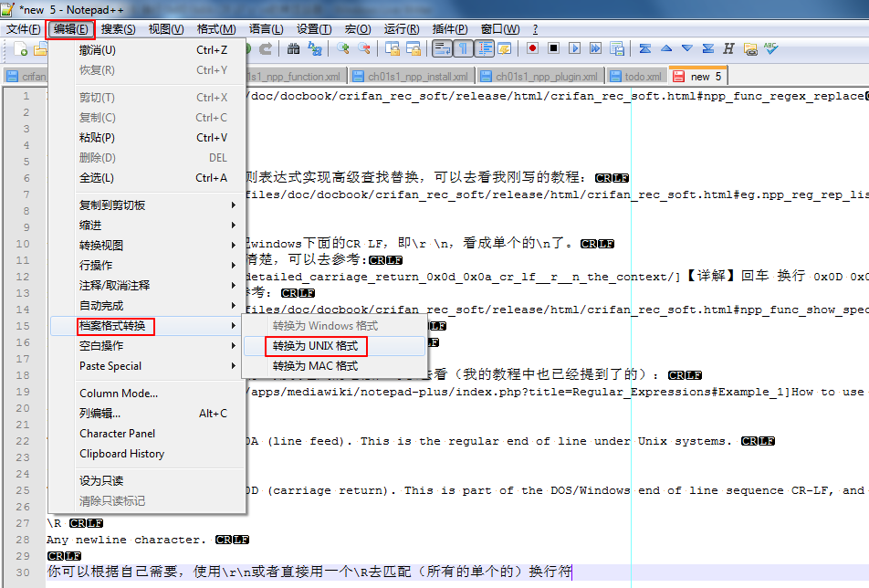
Task: Toggle the Indent Guide toolbar button
Action: (484, 48)
